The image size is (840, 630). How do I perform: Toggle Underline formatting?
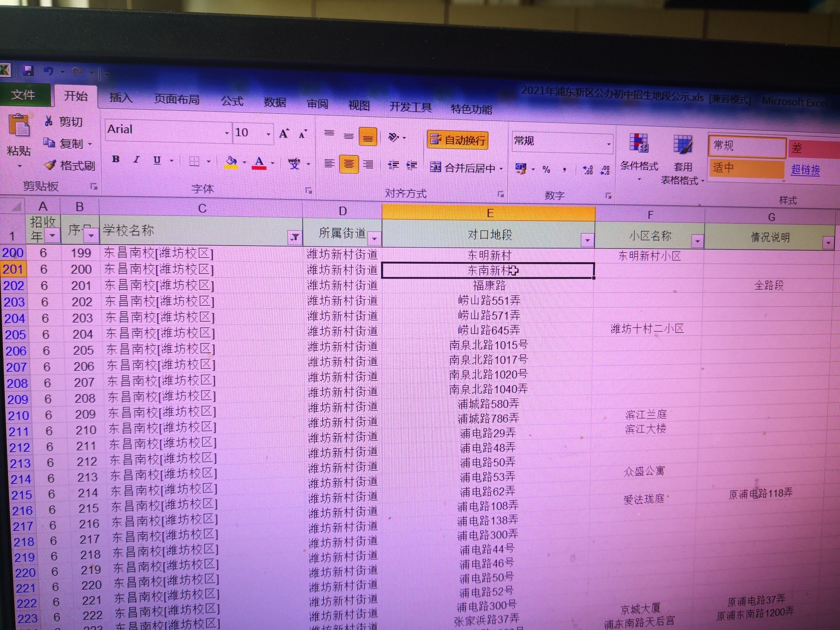pyautogui.click(x=157, y=160)
